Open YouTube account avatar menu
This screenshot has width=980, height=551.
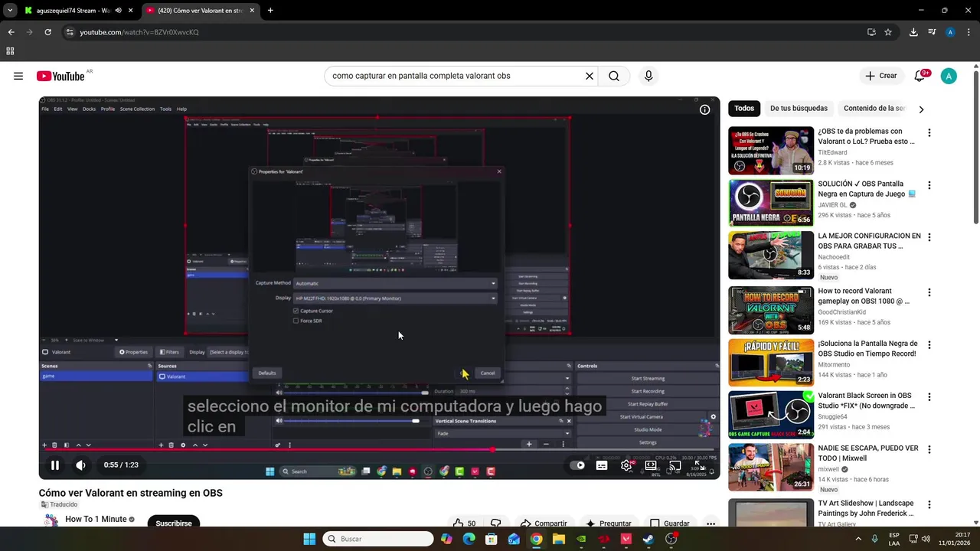point(949,76)
